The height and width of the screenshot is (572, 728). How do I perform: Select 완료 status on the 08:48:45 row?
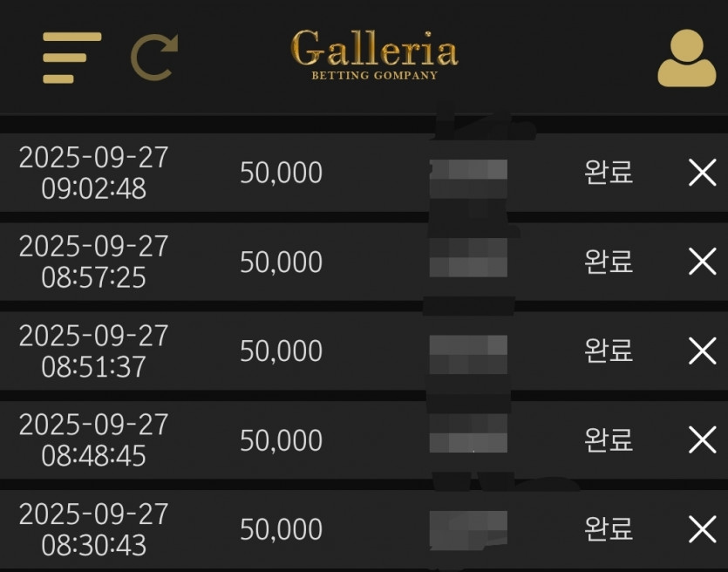609,439
